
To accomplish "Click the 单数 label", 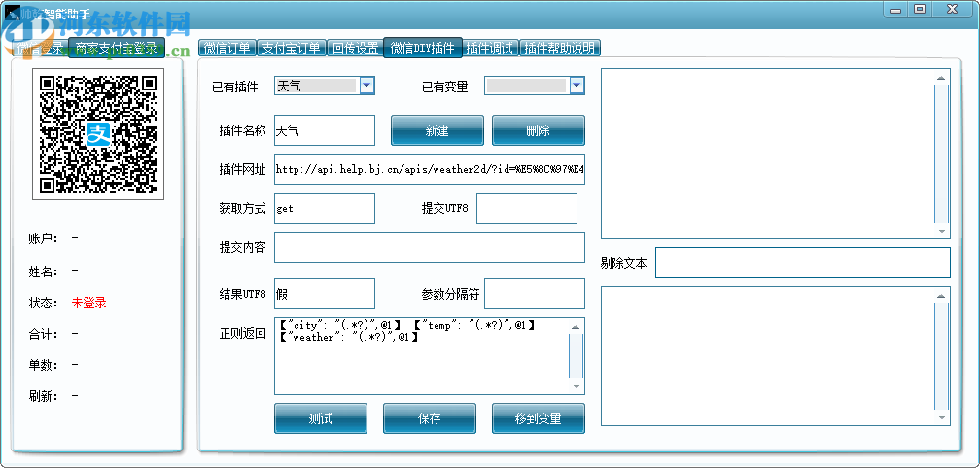I will coord(43,365).
